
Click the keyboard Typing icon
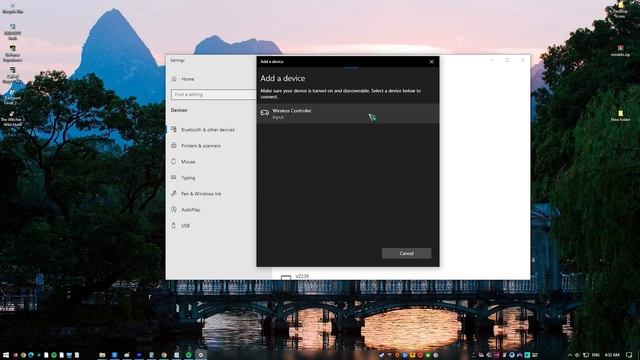point(174,177)
